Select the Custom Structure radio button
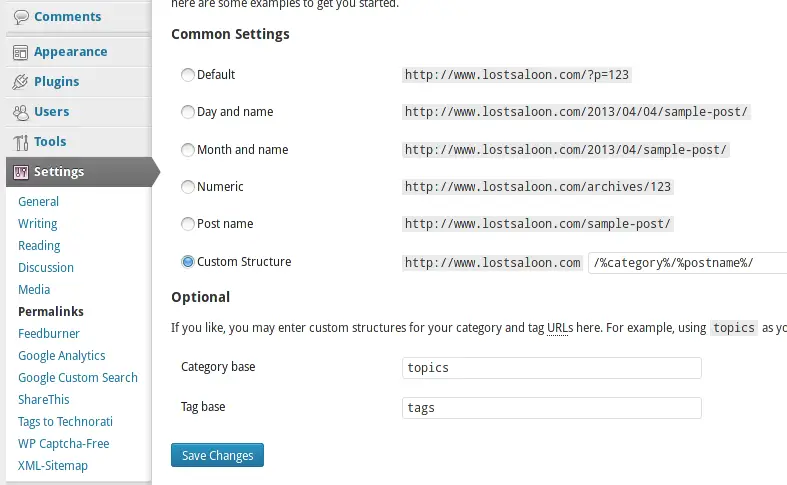787x485 pixels. [188, 262]
